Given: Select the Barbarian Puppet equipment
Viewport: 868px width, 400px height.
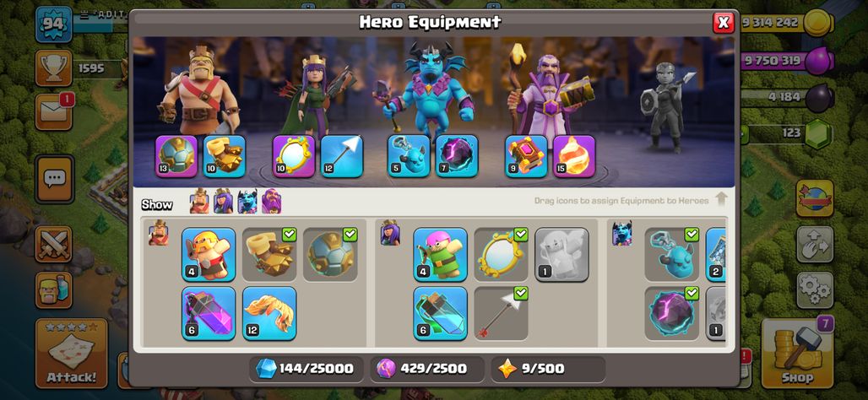Looking at the screenshot, I should pos(209,255).
